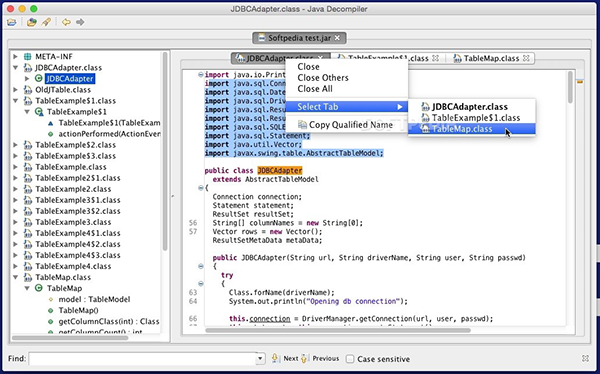Fold the import block in the code editor

point(201,75)
